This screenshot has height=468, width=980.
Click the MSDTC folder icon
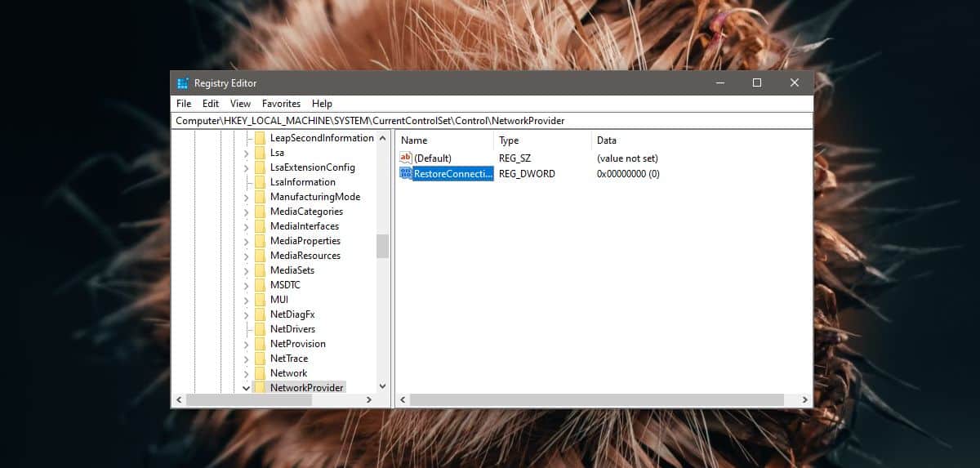261,285
